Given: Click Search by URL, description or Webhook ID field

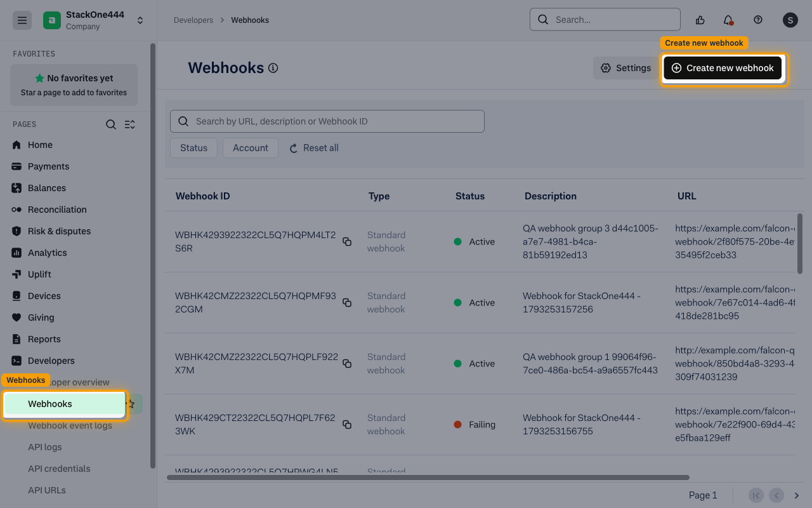Looking at the screenshot, I should tap(327, 121).
